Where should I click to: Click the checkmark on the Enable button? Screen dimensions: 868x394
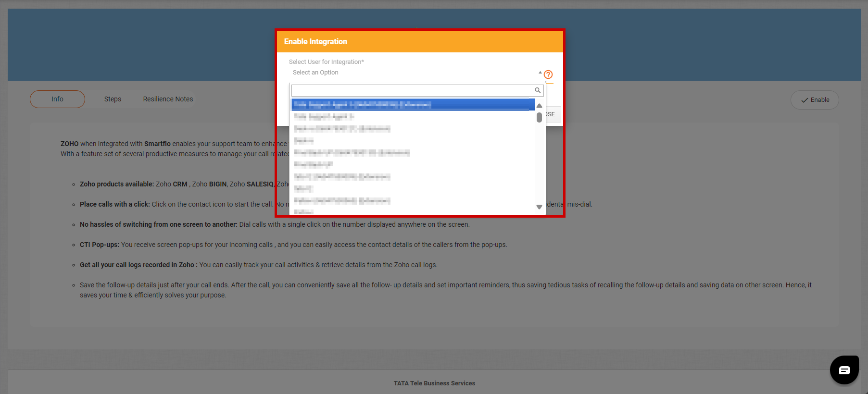[x=805, y=100]
